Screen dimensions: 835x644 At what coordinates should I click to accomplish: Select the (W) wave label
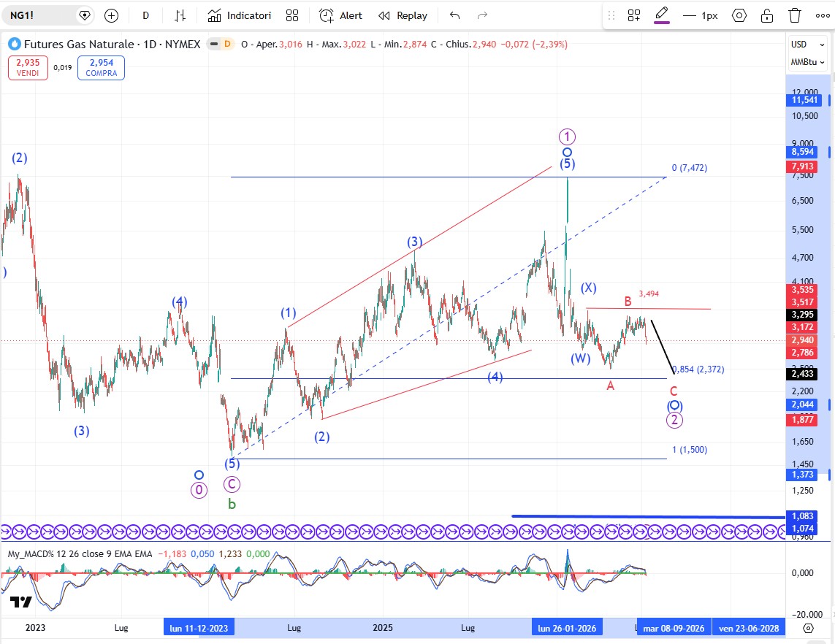[x=581, y=359]
